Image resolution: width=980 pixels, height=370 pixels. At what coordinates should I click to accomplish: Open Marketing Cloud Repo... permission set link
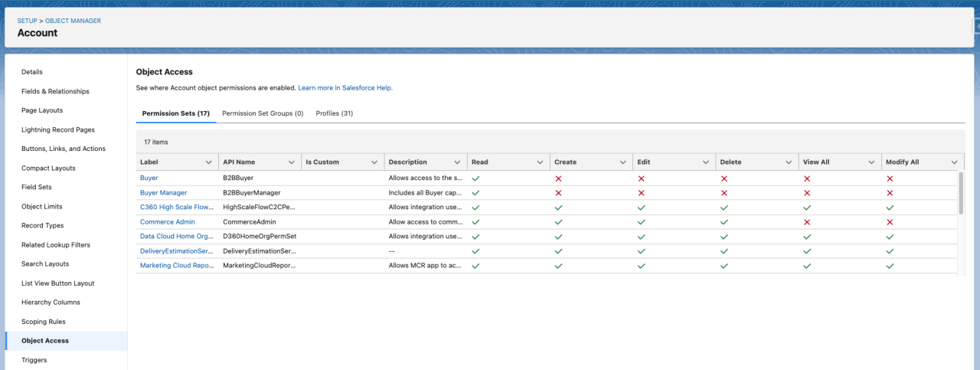[x=176, y=266]
